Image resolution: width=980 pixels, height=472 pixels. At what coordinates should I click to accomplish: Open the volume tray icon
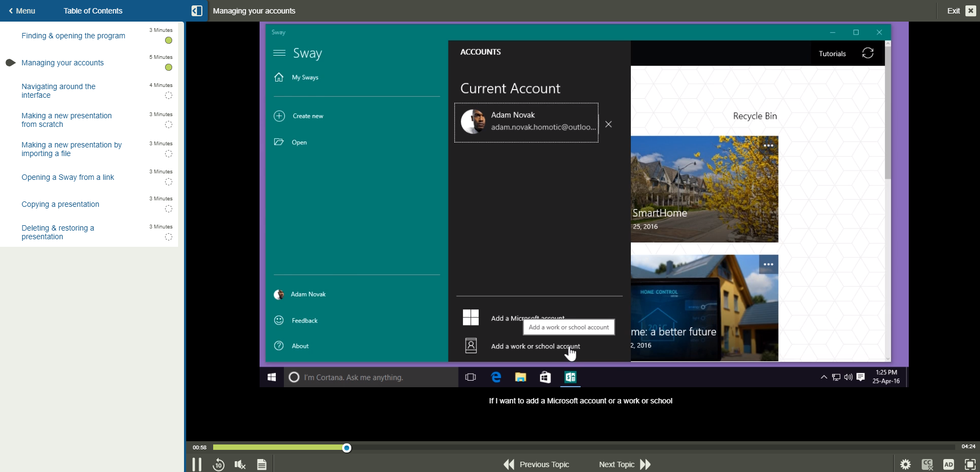coord(848,377)
